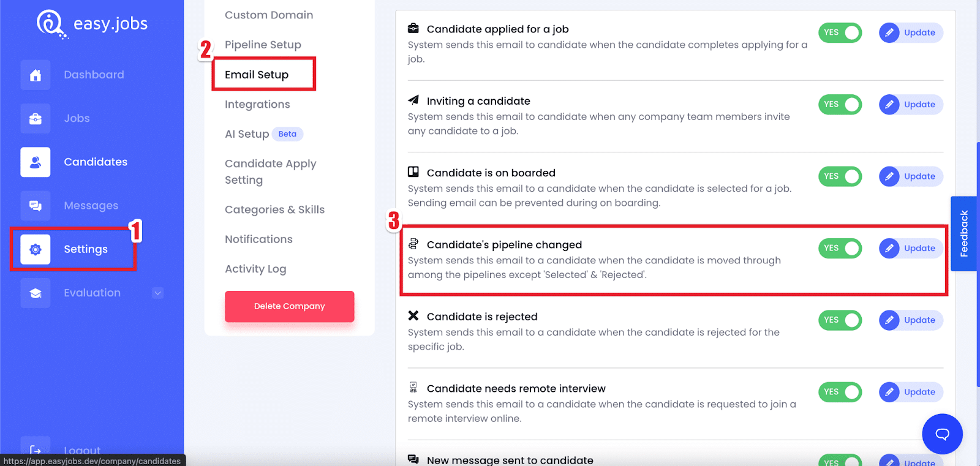
Task: Open the Integrations settings page
Action: (257, 105)
